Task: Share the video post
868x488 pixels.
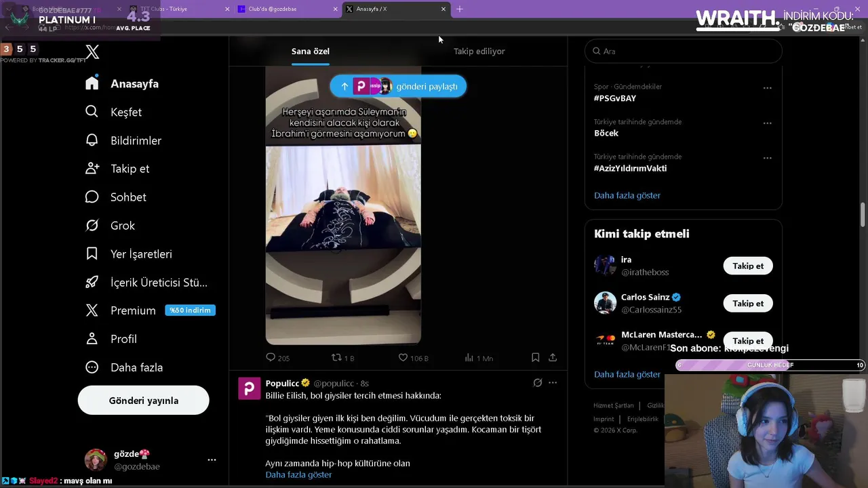Action: (x=553, y=357)
